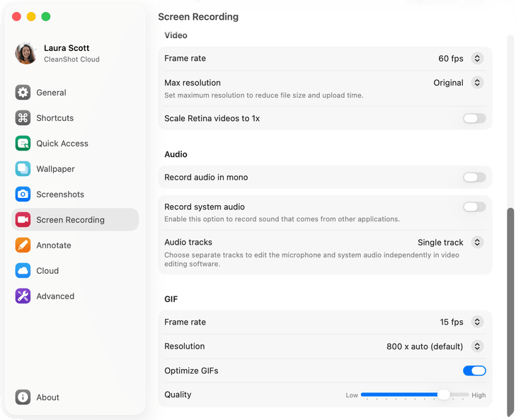
Task: Click the vertical scrollbar thumb
Action: click(x=510, y=313)
